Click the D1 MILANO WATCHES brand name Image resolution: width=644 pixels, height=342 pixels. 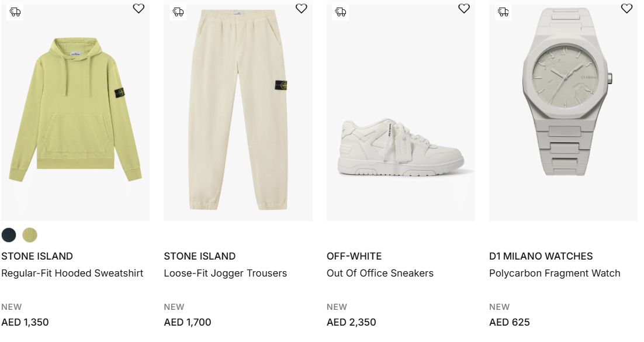point(541,256)
